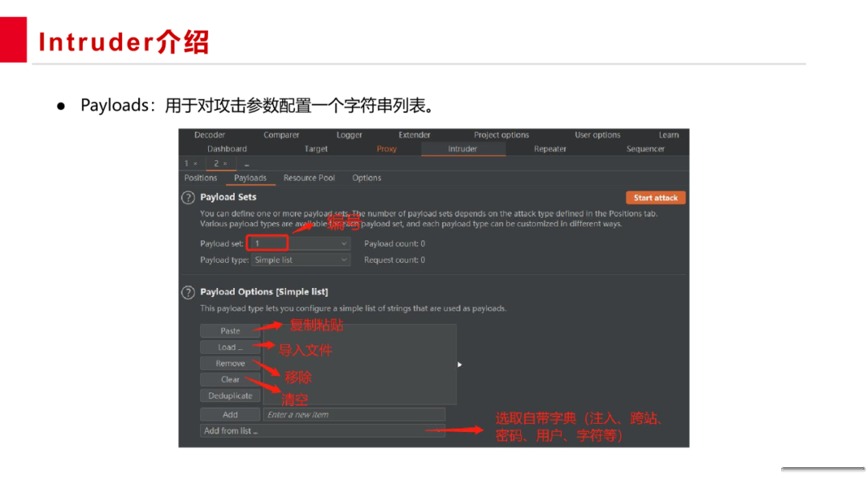
Task: Click the Start attack button
Action: (x=656, y=198)
